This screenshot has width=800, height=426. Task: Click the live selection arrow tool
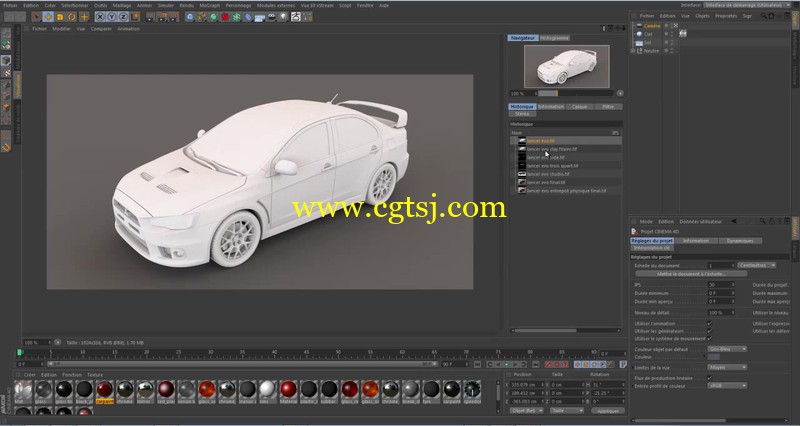point(36,17)
